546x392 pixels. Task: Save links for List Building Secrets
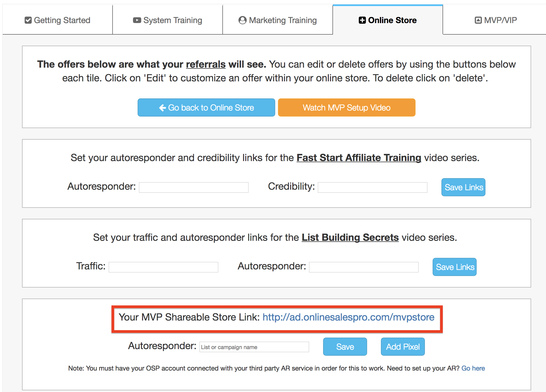point(455,267)
